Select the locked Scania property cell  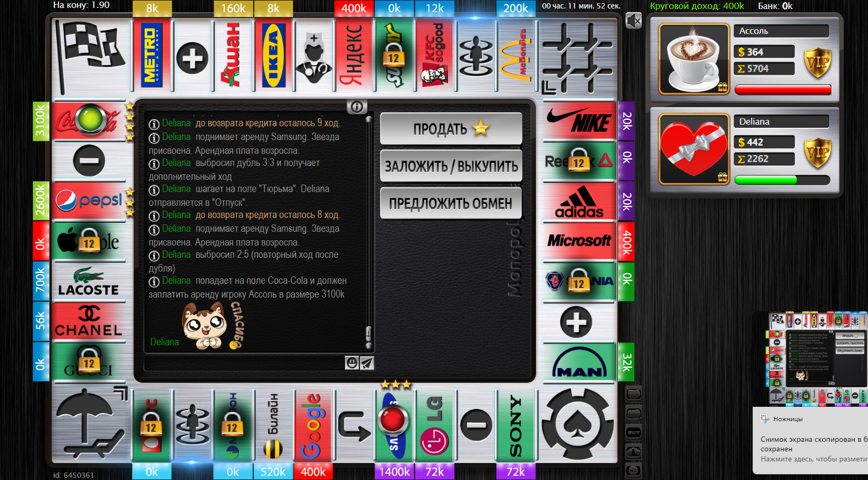pyautogui.click(x=580, y=282)
